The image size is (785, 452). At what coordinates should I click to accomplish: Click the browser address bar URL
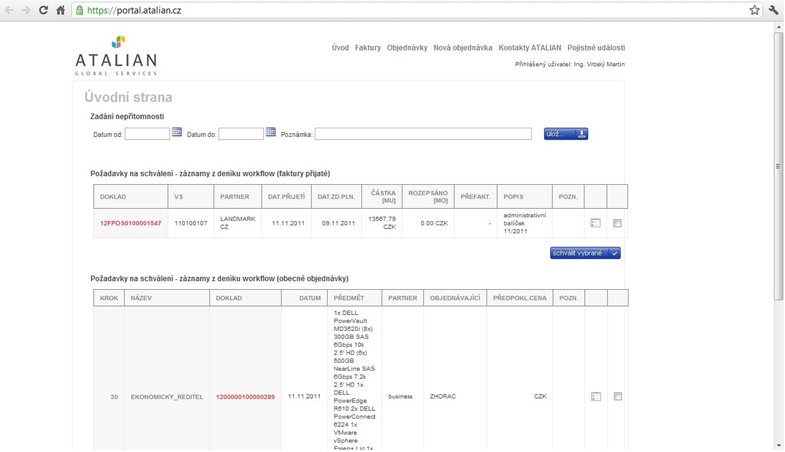point(134,11)
